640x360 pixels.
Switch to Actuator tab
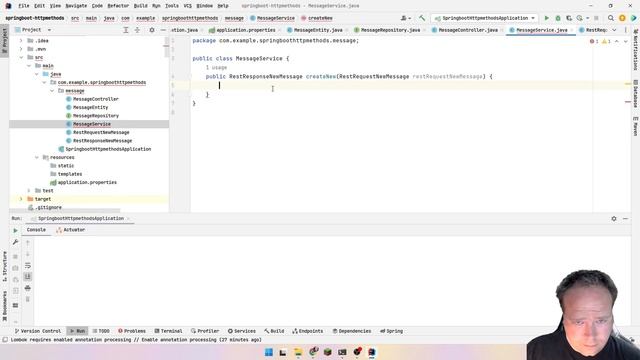(x=71, y=230)
